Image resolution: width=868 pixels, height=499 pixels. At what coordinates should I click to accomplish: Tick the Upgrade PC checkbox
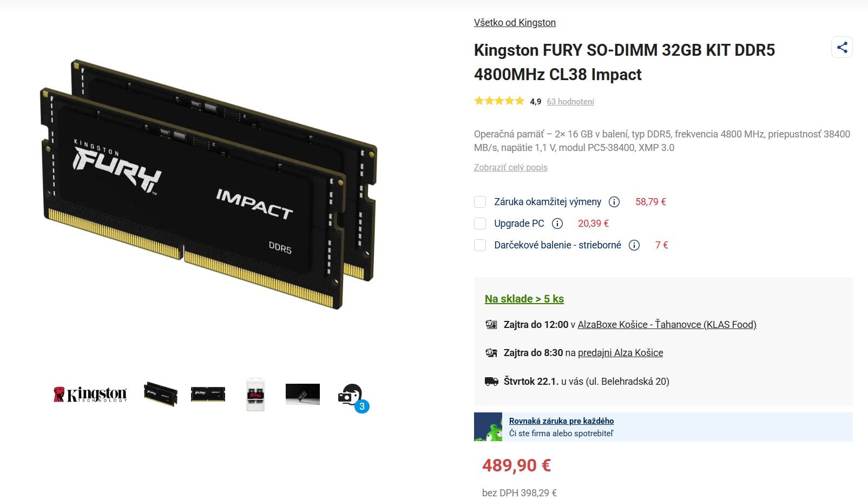[x=480, y=224]
